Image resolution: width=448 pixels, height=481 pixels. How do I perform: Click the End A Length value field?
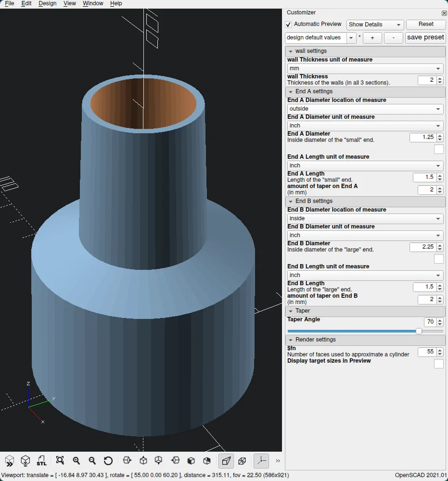coord(425,177)
